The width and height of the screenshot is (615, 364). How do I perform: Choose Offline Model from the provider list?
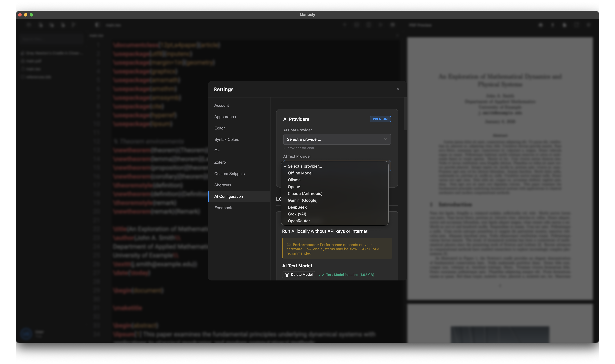tap(300, 173)
